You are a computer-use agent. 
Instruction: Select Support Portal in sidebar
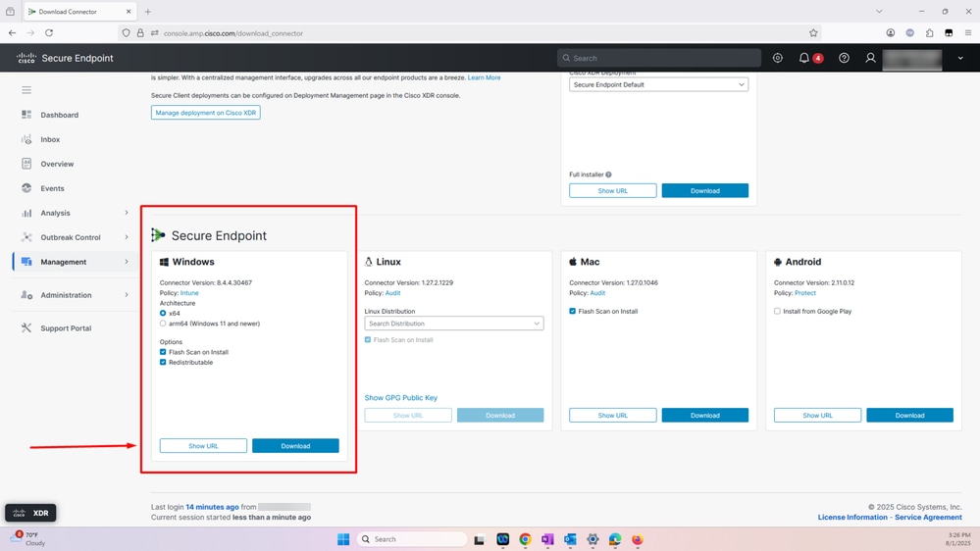[66, 328]
